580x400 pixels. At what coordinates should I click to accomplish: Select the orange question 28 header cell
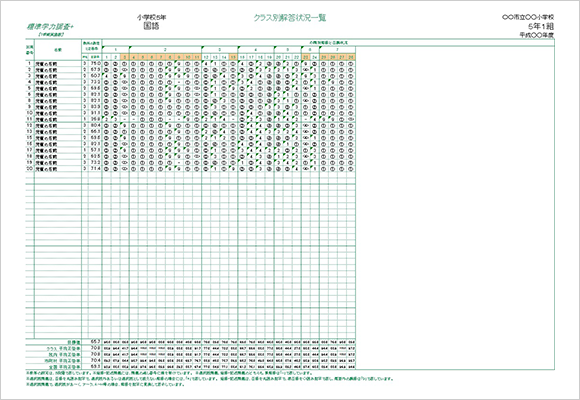point(351,57)
